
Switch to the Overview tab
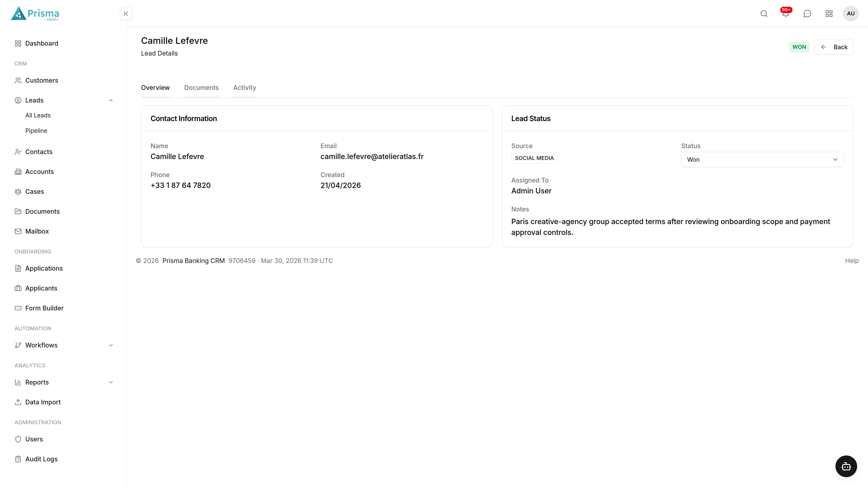point(155,88)
